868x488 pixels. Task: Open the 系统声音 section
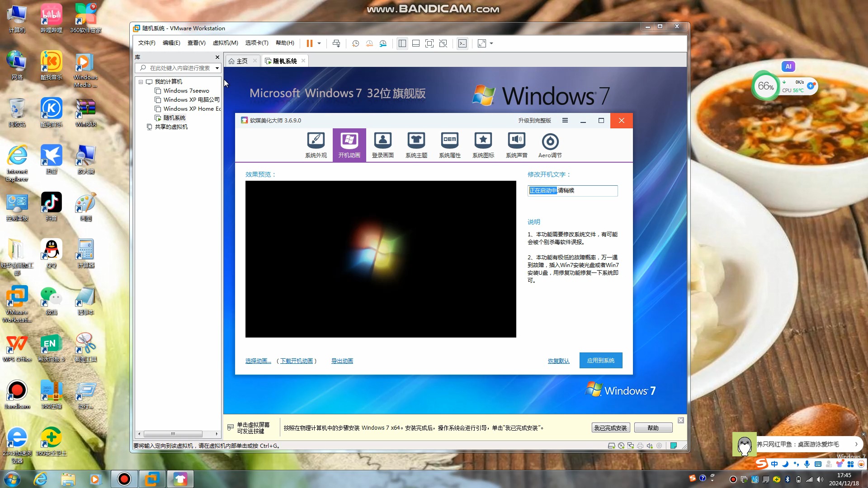(x=517, y=145)
